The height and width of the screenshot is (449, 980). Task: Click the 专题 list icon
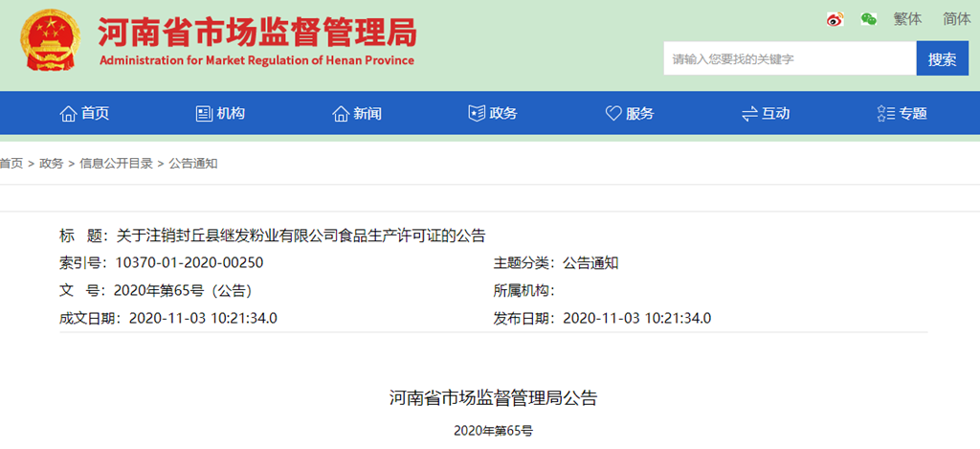tap(885, 114)
